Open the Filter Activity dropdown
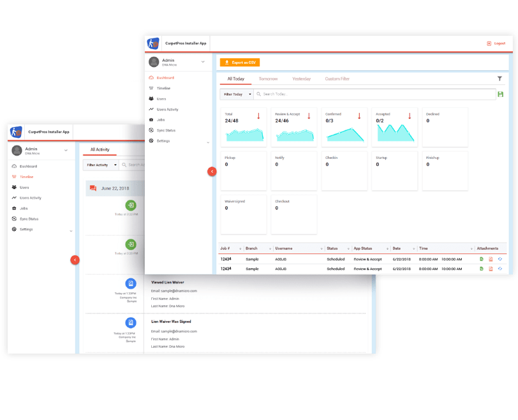518x420 pixels. pos(101,165)
